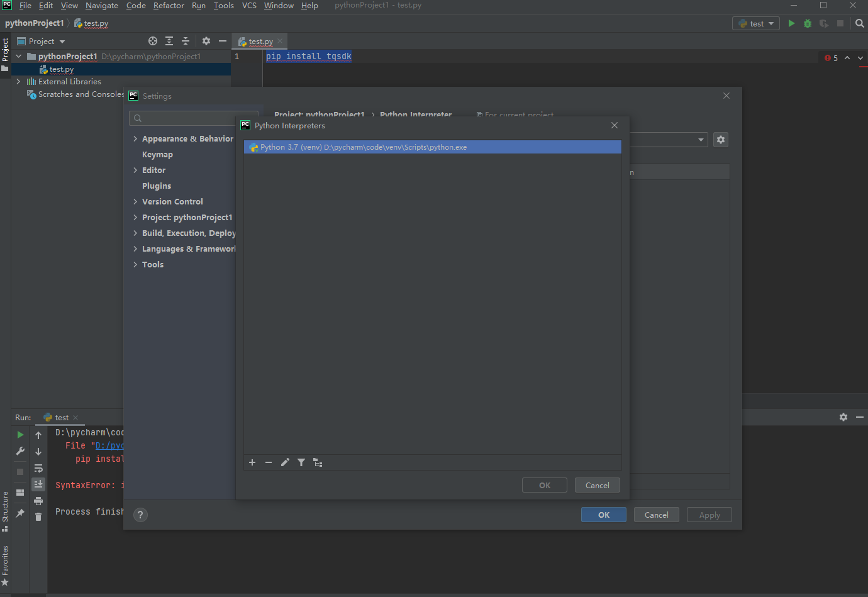Locate opened file with the target icon
Viewport: 868px width, 597px height.
153,41
